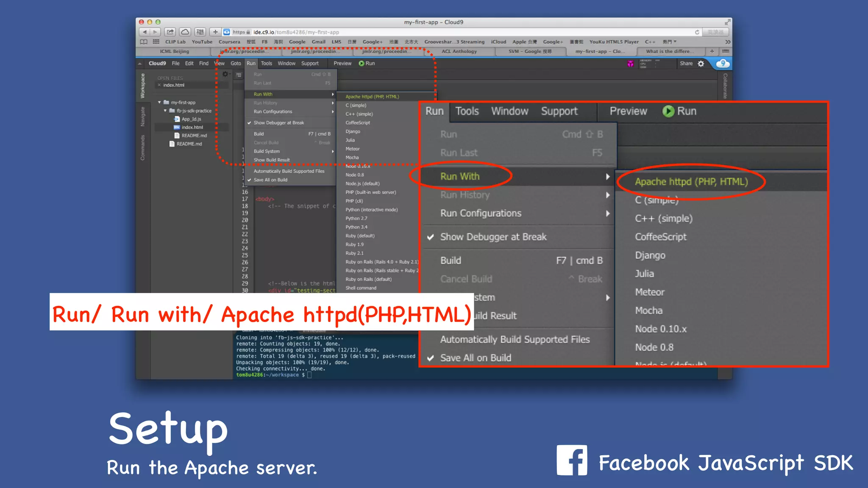Switch to ACL Anthology browser tab
This screenshot has height=488, width=868.
pyautogui.click(x=459, y=51)
